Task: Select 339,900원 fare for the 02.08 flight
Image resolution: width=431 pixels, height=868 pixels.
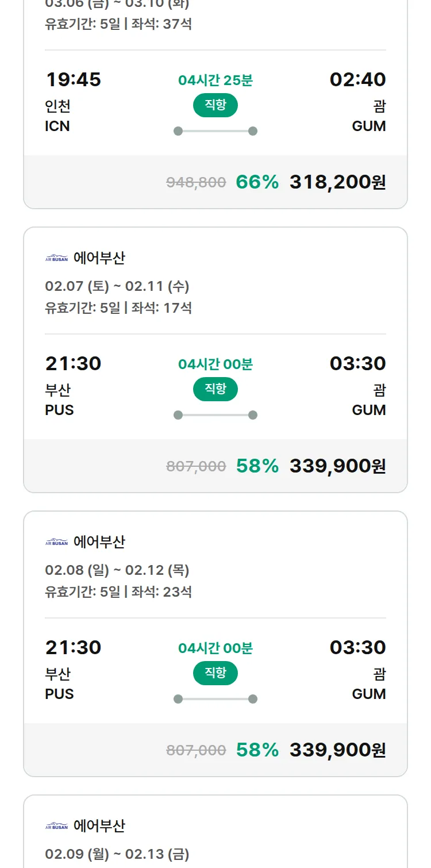Action: [x=337, y=750]
